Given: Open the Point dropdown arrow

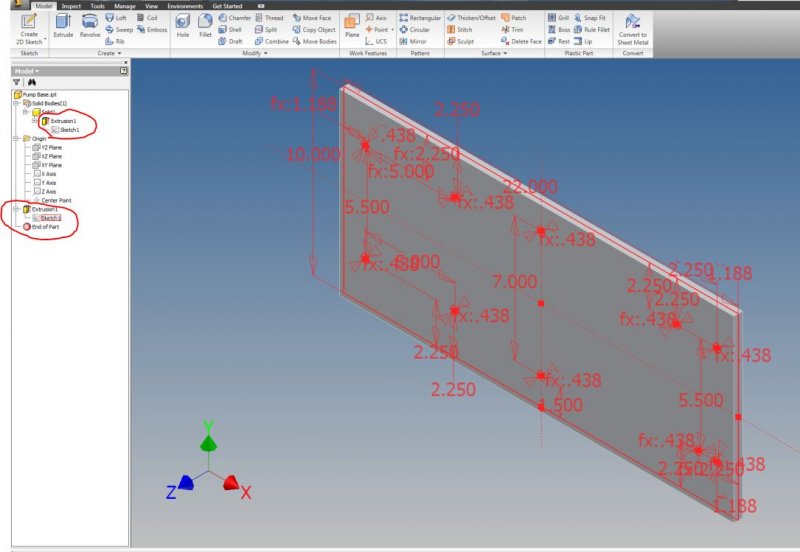Looking at the screenshot, I should pyautogui.click(x=392, y=30).
